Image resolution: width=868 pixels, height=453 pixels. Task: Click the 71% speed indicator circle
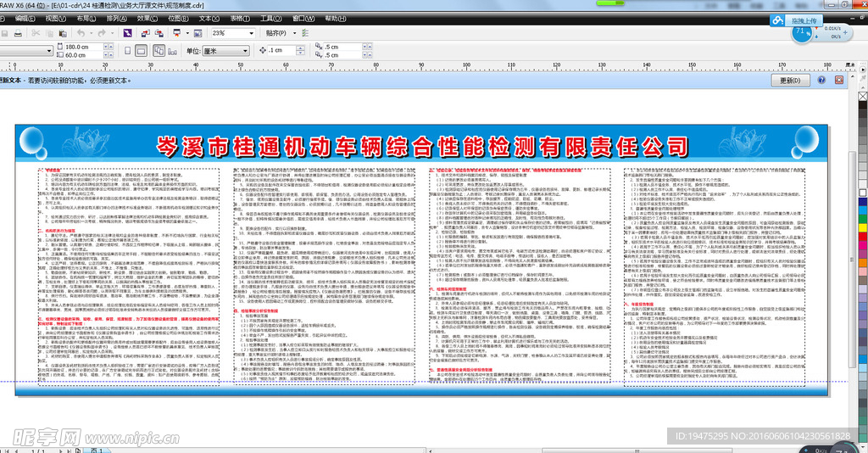coord(801,33)
